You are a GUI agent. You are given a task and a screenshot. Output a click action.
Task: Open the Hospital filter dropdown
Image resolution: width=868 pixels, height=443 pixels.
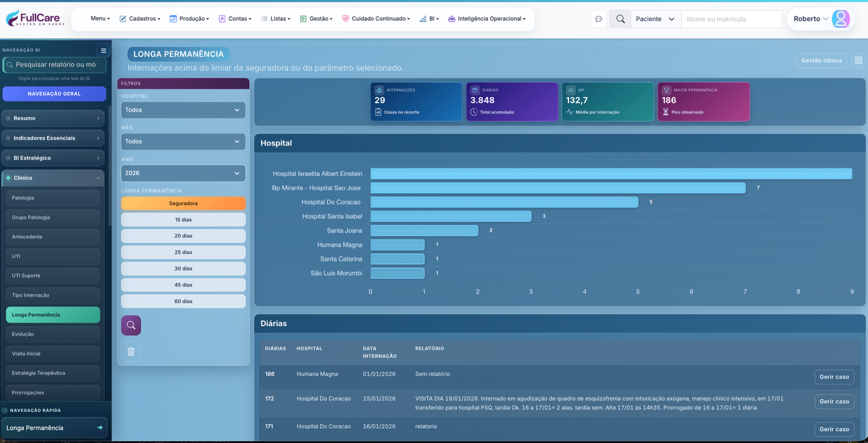(x=183, y=110)
